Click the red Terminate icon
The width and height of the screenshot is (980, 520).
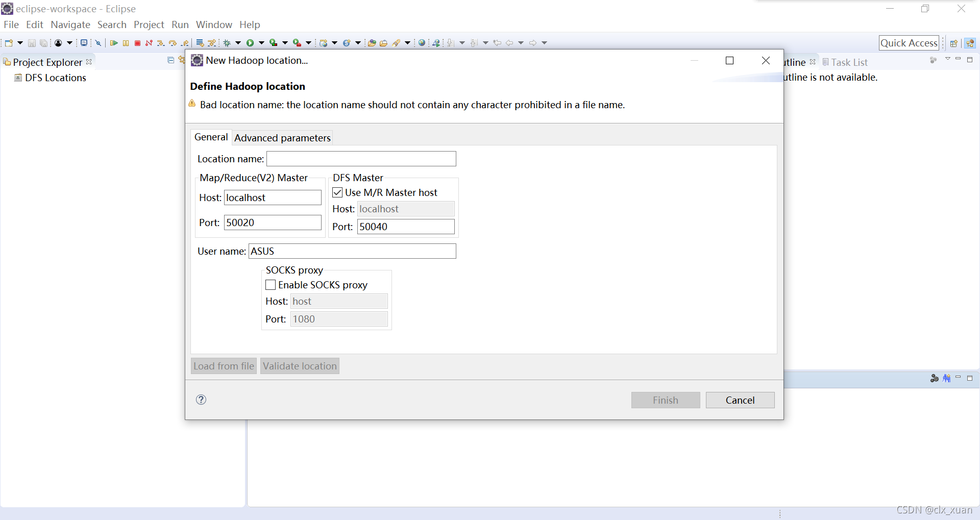(x=137, y=43)
